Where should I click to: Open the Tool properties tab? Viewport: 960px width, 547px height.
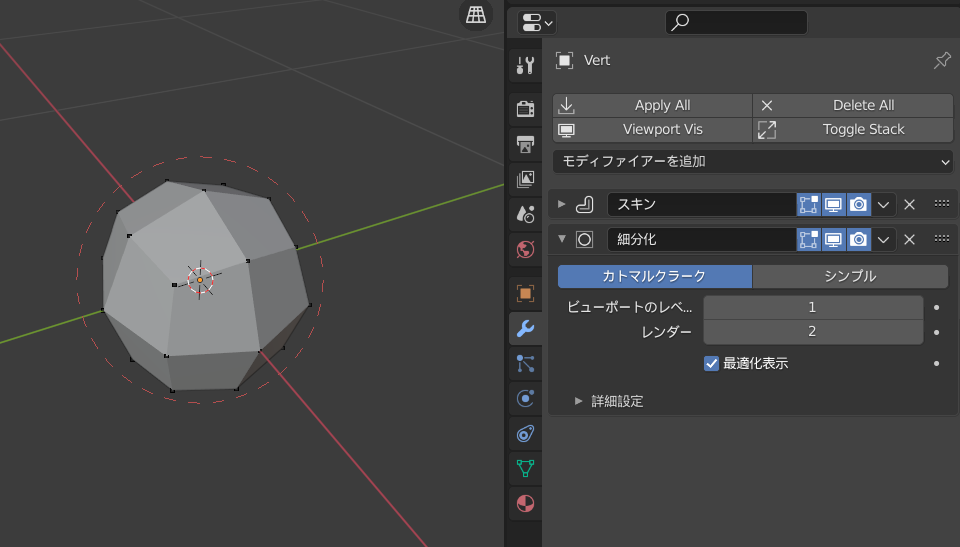tap(525, 65)
